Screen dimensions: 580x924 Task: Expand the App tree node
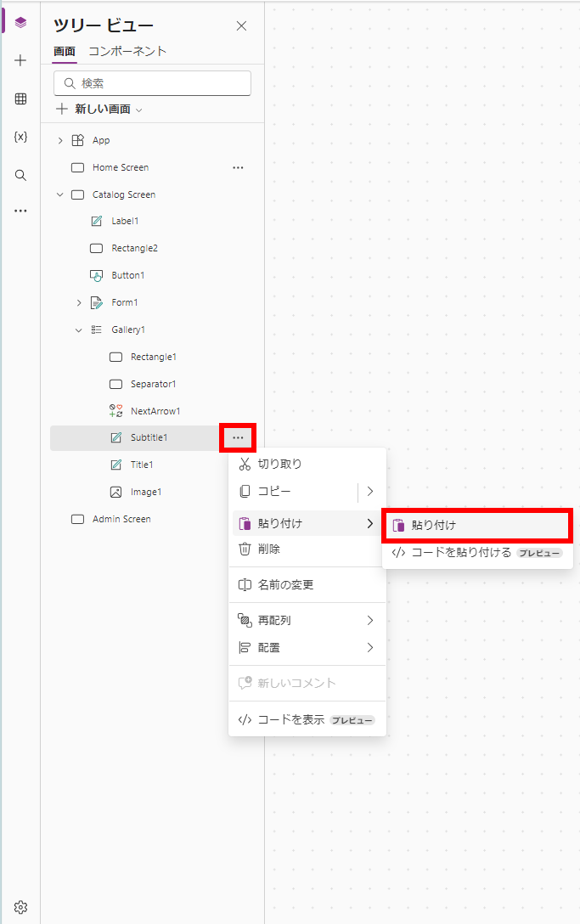60,140
